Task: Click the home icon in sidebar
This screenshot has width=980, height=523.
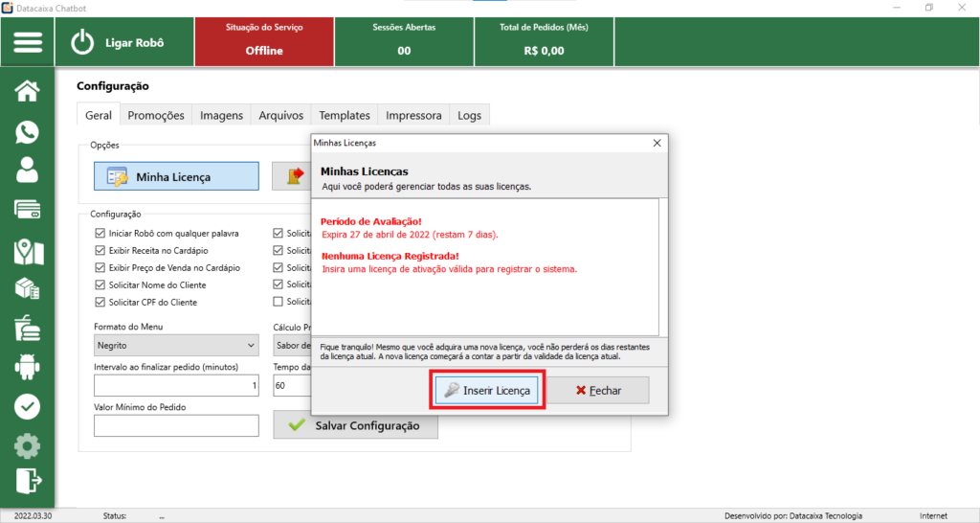Action: coord(28,91)
